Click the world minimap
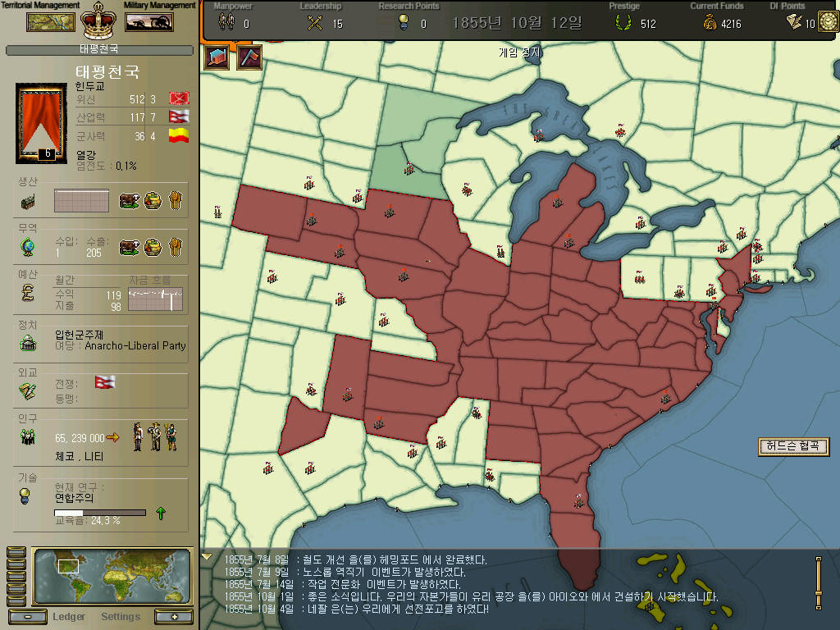This screenshot has height=630, width=840. tap(112, 577)
